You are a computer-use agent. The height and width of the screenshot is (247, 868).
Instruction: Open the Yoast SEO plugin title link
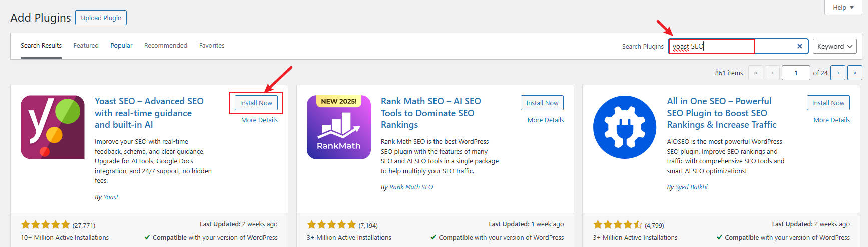click(149, 113)
